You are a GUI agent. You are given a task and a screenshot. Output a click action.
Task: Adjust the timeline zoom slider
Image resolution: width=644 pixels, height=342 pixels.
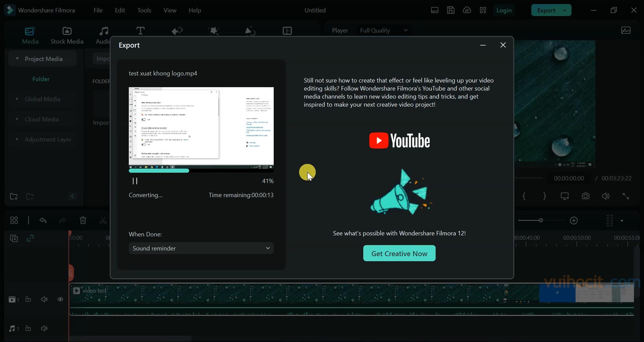coord(540,220)
